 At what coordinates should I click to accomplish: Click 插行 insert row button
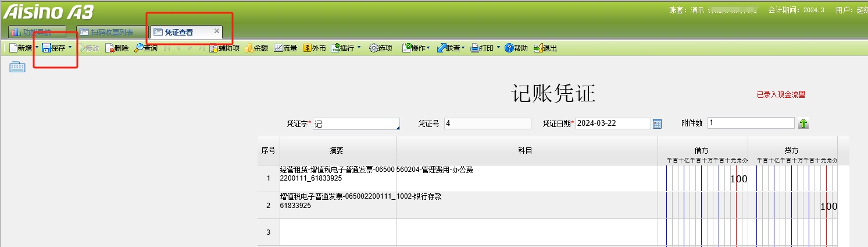tap(343, 48)
